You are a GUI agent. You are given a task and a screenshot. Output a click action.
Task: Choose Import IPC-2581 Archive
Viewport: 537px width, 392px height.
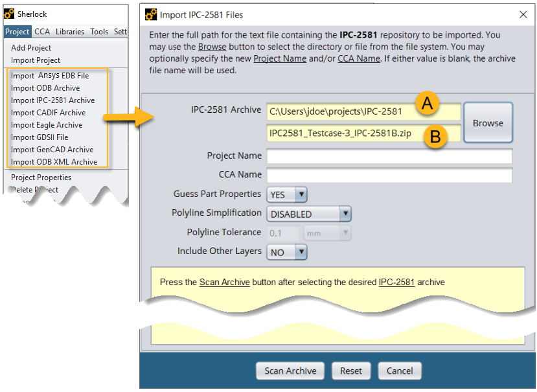[52, 100]
